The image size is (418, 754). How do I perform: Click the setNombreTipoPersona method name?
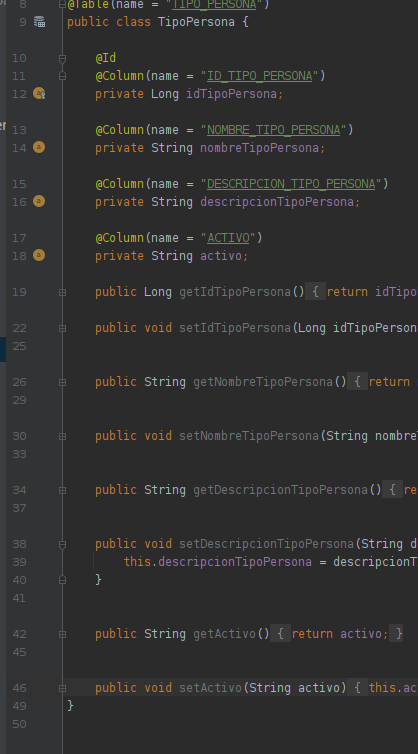click(x=249, y=436)
